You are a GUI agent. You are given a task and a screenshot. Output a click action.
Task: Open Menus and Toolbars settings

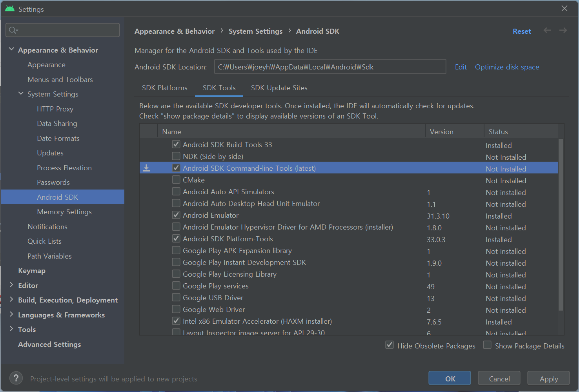pos(60,79)
